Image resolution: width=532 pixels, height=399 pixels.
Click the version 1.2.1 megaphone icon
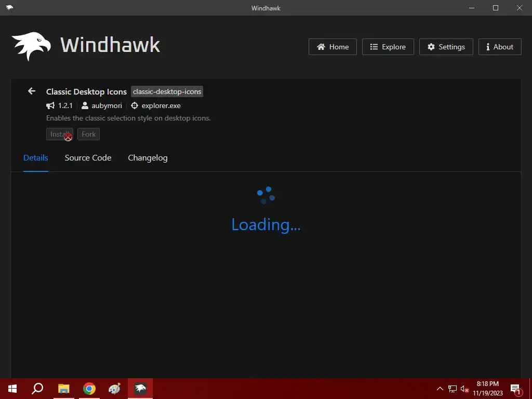[50, 105]
